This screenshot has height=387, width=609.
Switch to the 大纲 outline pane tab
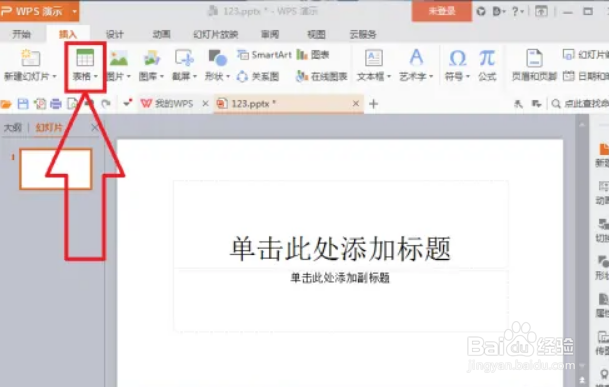coord(13,127)
